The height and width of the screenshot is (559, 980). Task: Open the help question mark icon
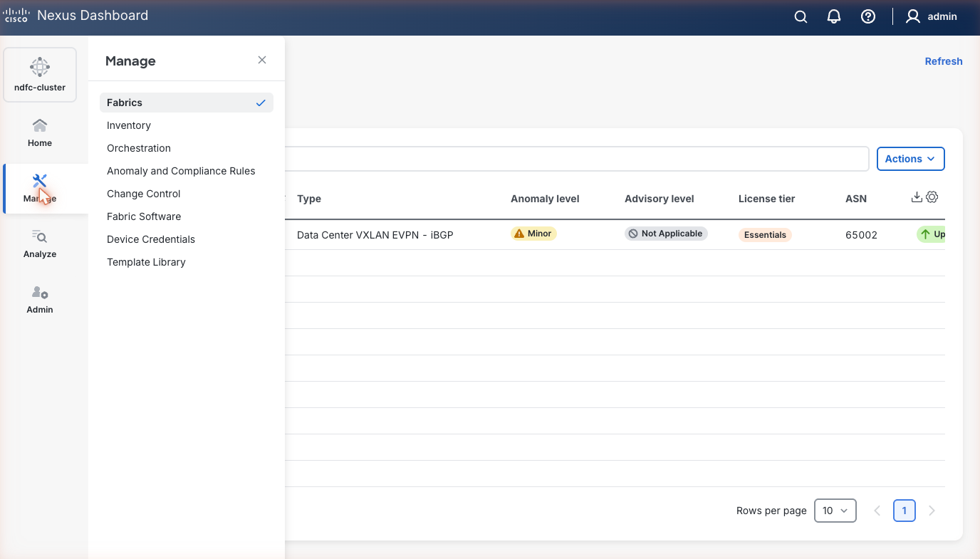868,17
